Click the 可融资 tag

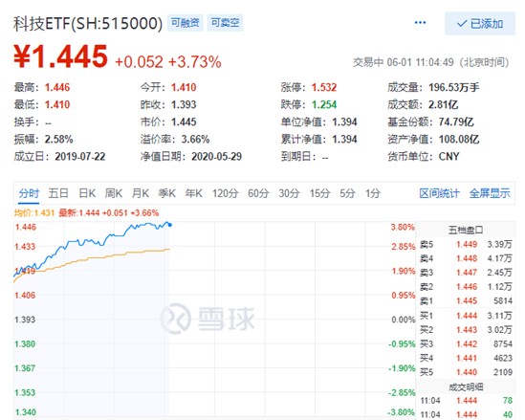coord(186,23)
